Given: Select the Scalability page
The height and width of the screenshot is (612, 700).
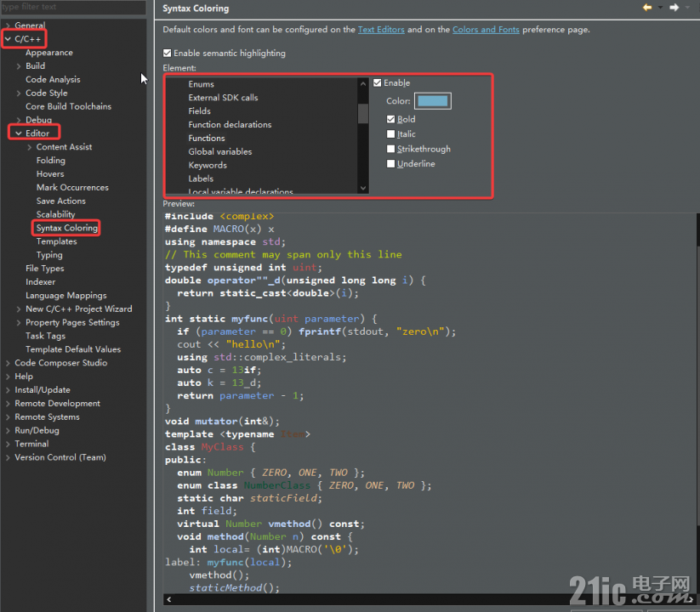Looking at the screenshot, I should tap(55, 214).
